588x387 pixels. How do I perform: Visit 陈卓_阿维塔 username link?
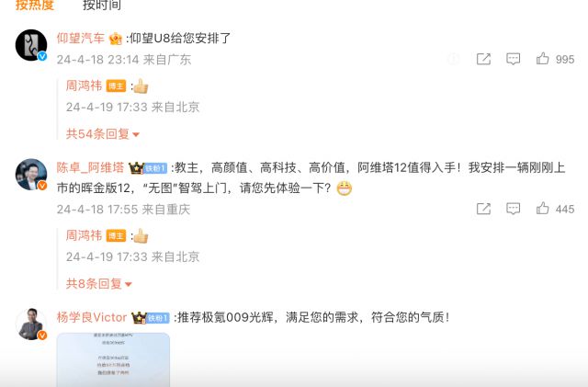[x=90, y=167]
